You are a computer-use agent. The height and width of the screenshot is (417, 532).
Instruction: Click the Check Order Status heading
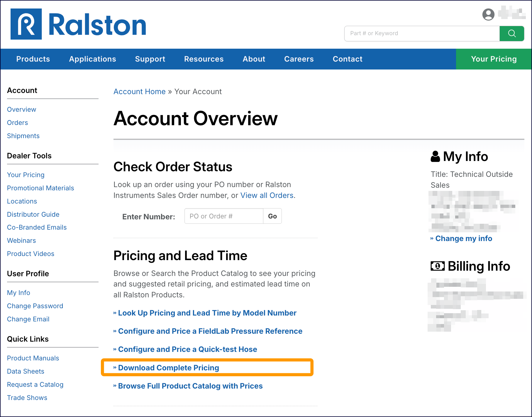tap(173, 167)
